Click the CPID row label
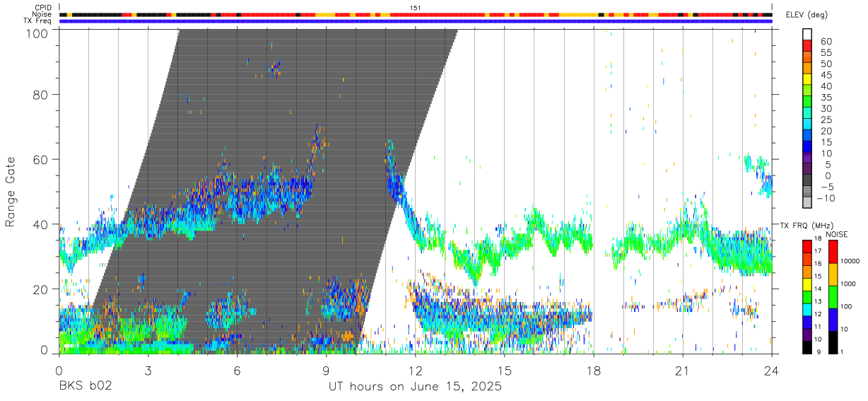The height and width of the screenshot is (401, 868). pos(43,7)
